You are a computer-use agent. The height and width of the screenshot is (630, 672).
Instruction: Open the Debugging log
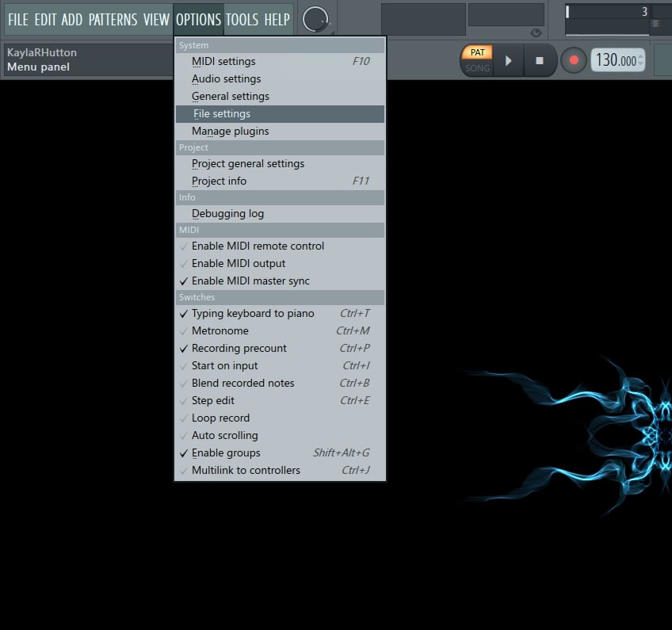coord(227,214)
